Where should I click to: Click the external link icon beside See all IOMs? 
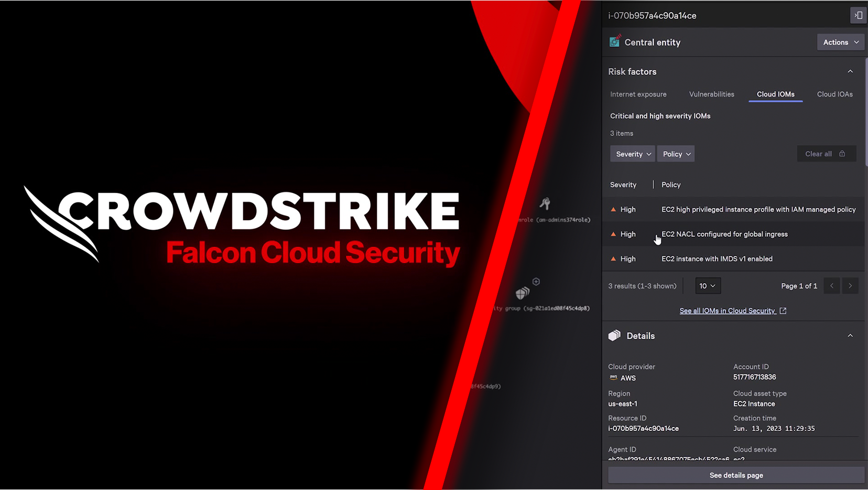click(x=783, y=310)
